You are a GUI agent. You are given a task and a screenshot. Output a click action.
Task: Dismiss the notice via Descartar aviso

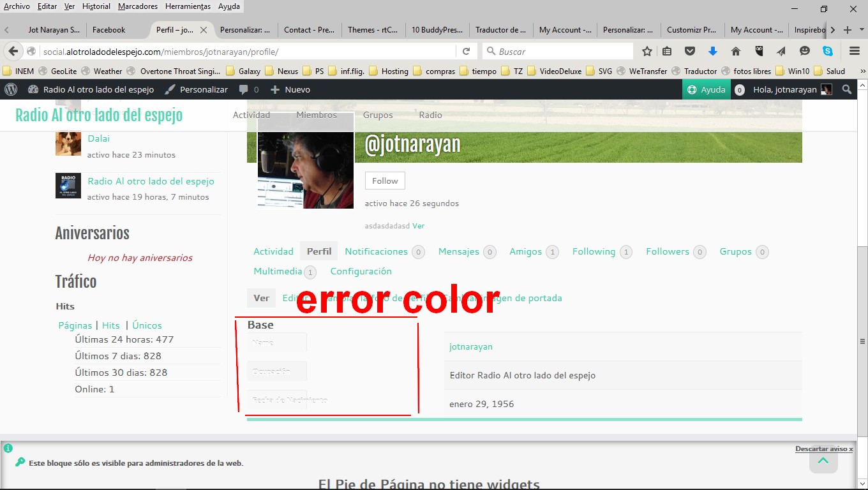[x=823, y=449]
